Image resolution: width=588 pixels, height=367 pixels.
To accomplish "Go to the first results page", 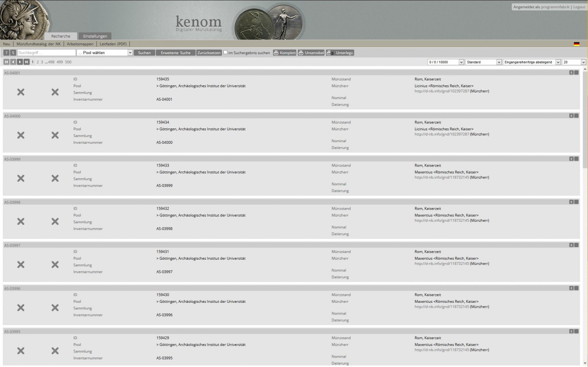I will 6,62.
